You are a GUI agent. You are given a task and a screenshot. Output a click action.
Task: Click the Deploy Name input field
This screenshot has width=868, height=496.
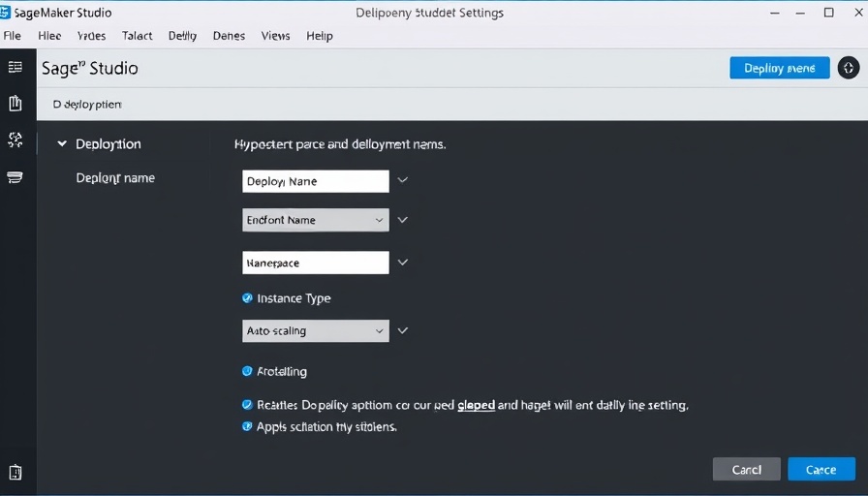tap(316, 181)
